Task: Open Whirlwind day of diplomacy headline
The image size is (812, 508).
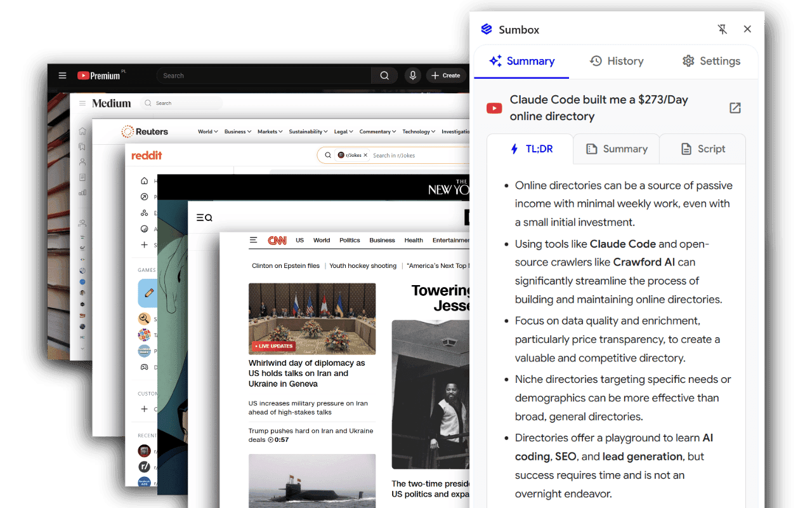Action: point(307,373)
